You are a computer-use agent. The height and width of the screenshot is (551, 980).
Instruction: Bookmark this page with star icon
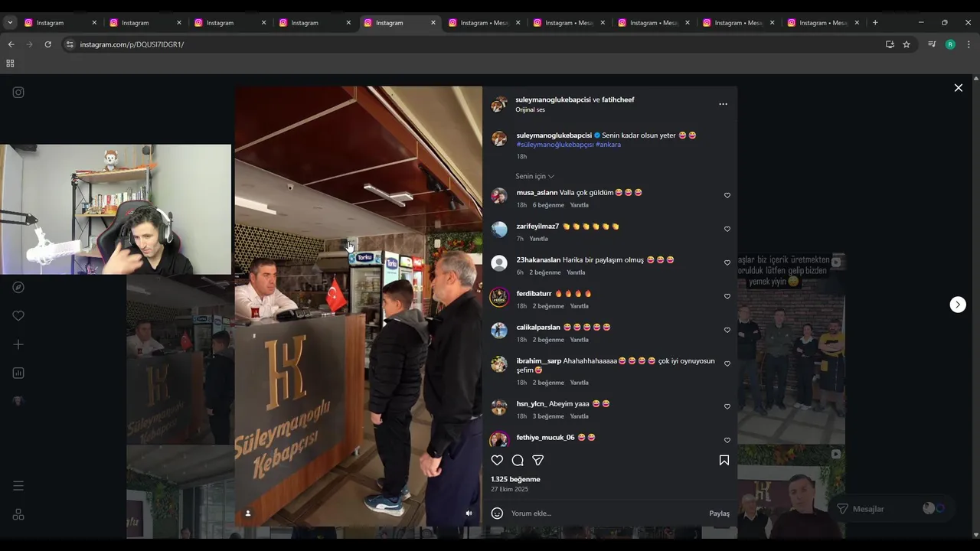coord(906,44)
